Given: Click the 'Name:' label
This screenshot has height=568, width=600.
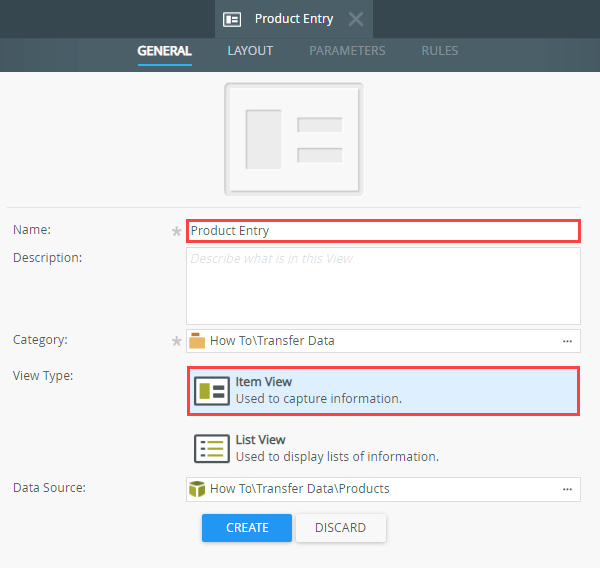Looking at the screenshot, I should pyautogui.click(x=32, y=230).
